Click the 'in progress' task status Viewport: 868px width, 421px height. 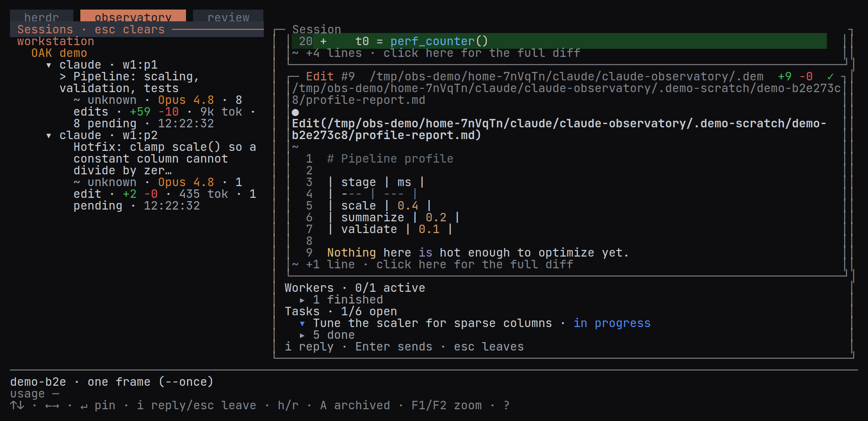[x=612, y=323]
